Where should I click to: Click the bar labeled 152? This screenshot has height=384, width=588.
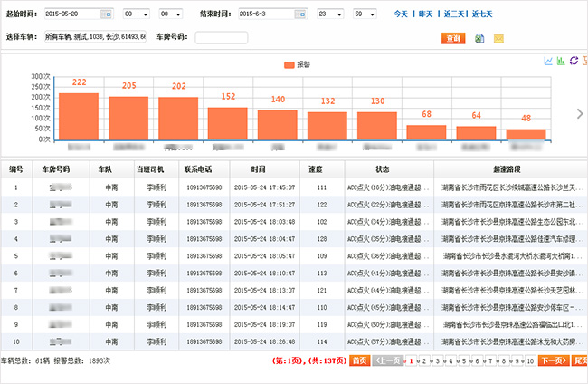[228, 124]
